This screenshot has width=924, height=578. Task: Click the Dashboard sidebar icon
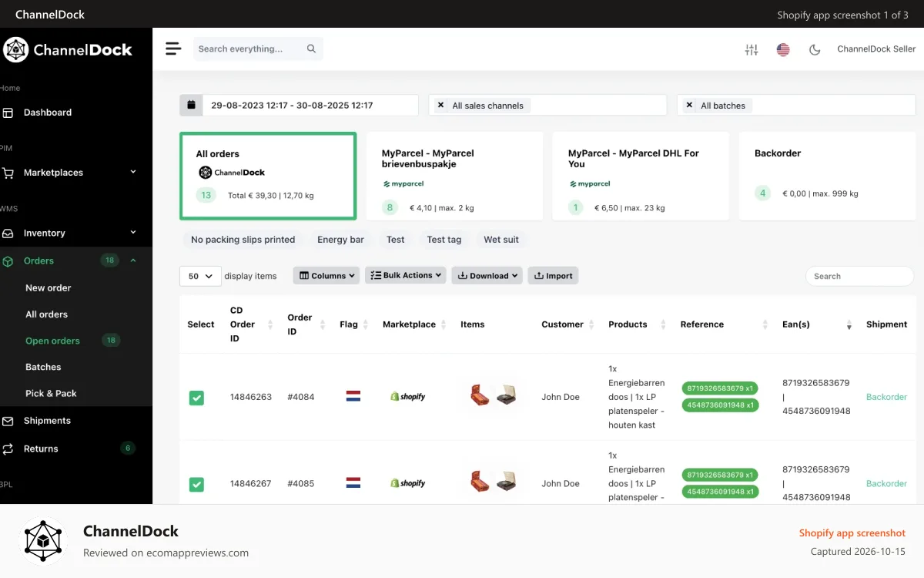[8, 113]
